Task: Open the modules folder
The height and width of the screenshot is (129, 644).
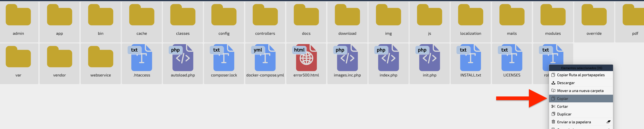Action: [553, 21]
